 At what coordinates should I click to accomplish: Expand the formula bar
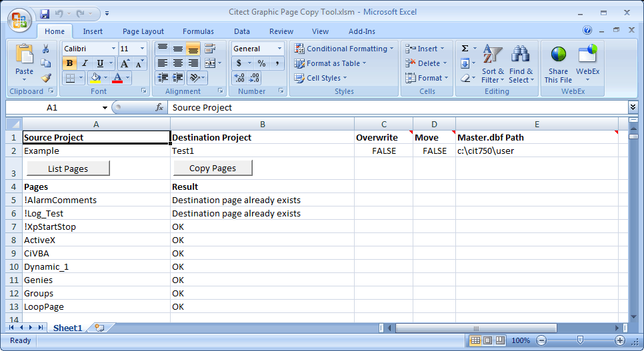pos(633,107)
